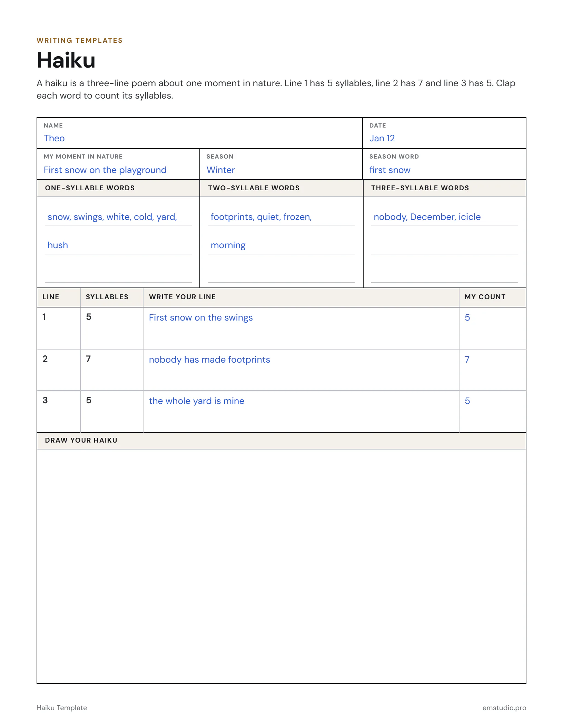Click My Count value for line 1
The width and height of the screenshot is (563, 728).
point(467,317)
